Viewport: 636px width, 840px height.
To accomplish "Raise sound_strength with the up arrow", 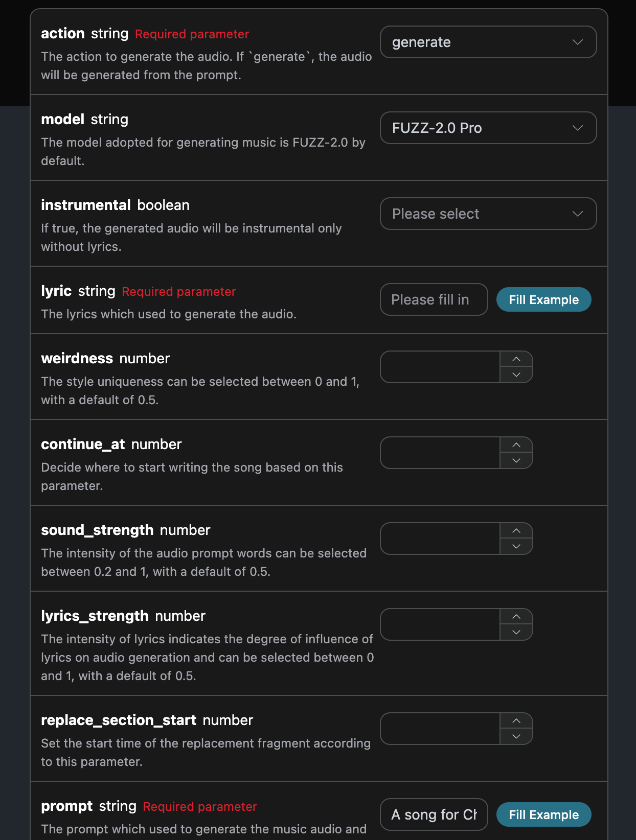I will (516, 531).
